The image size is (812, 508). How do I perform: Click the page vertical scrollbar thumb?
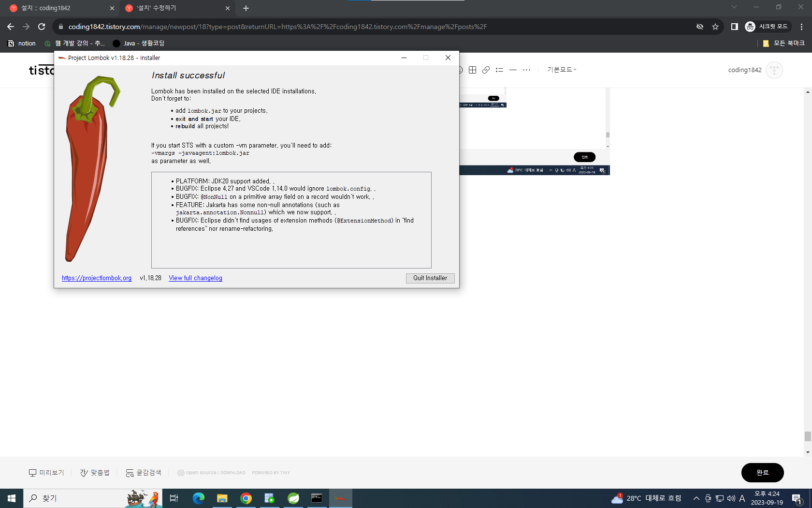808,436
